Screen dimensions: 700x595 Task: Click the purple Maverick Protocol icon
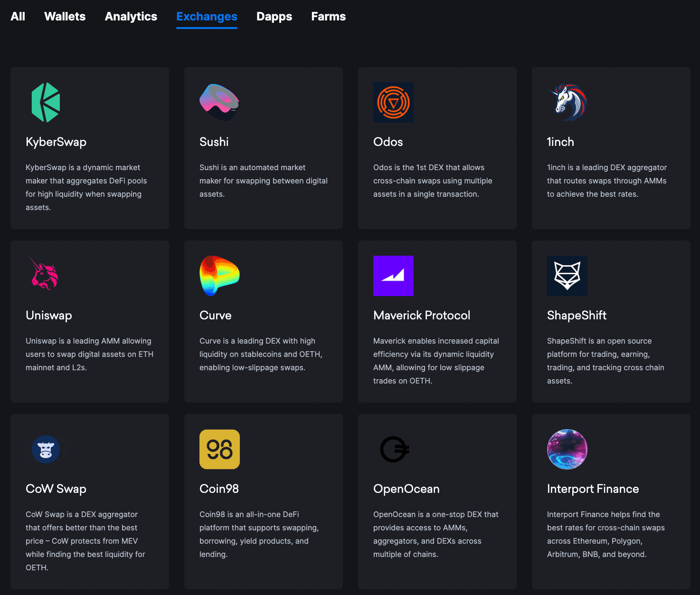coord(393,276)
